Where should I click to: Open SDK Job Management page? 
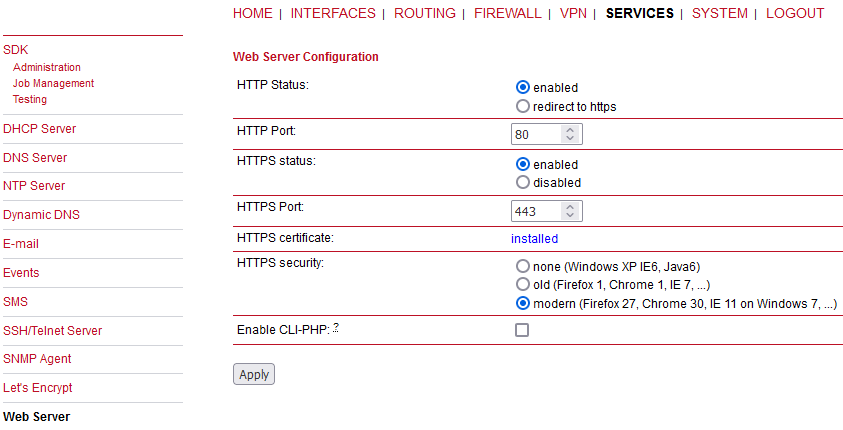[x=53, y=83]
